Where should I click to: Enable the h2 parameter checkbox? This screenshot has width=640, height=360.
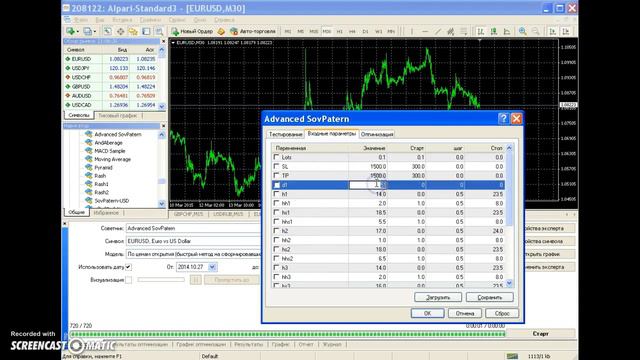[276, 231]
